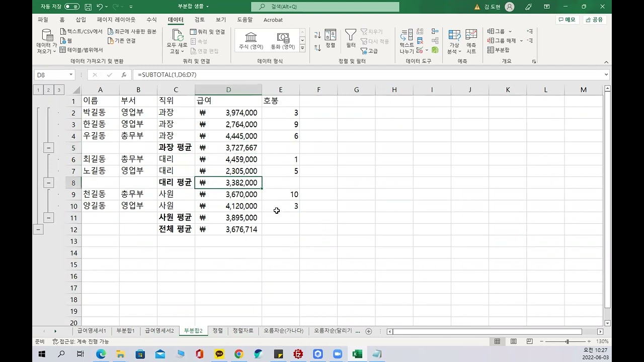Collapse the 과장 평균 group at row 5
644x362 pixels.
(x=48, y=148)
